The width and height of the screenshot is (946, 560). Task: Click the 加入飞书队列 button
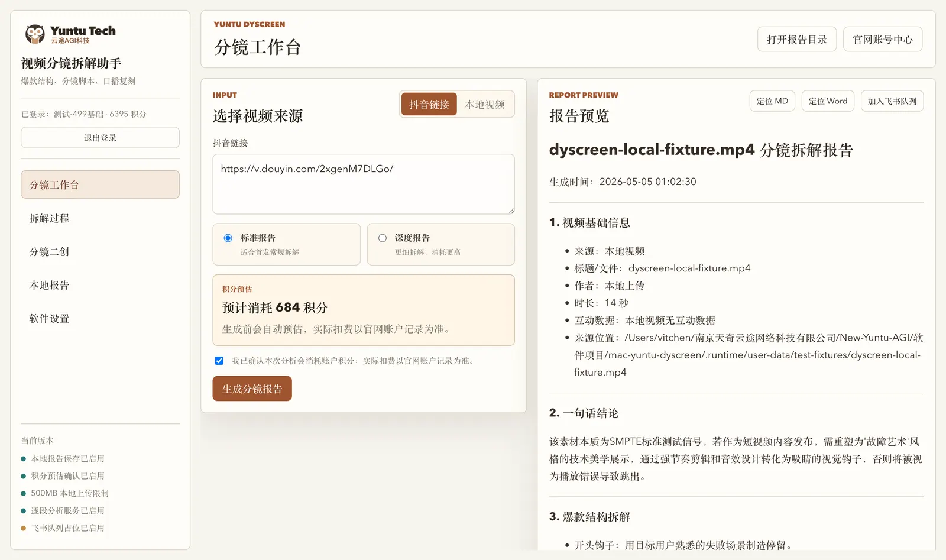click(x=892, y=101)
